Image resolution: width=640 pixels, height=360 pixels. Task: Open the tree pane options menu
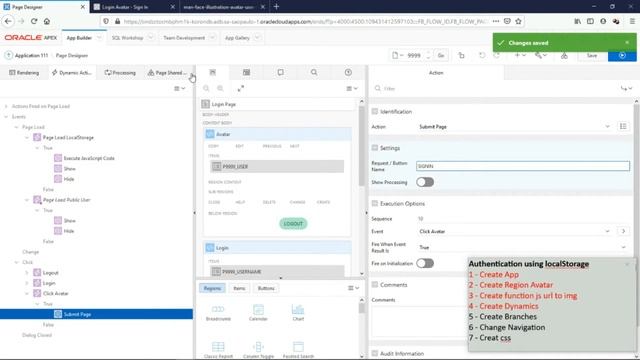pyautogui.click(x=180, y=89)
